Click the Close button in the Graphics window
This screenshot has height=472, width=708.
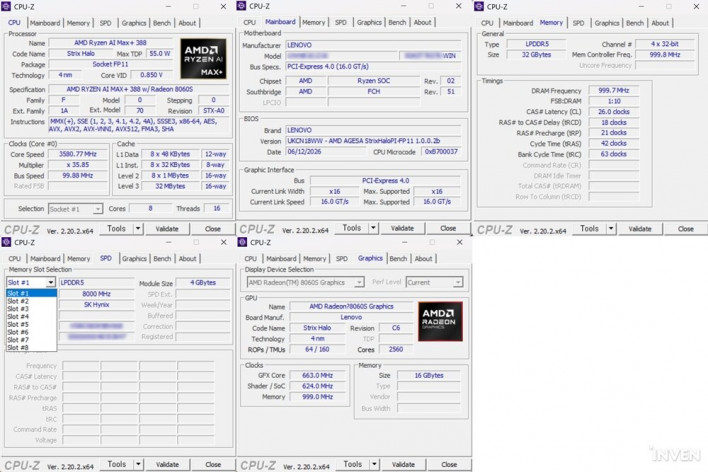449,464
